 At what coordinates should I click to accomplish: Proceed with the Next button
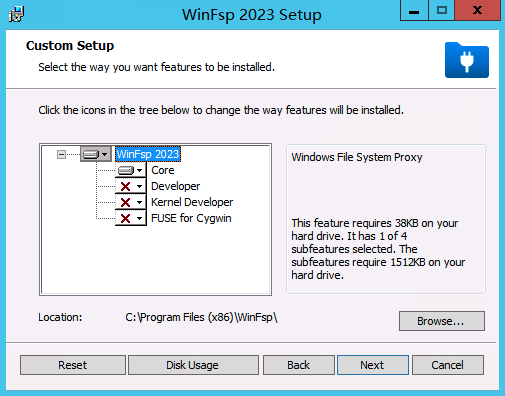coord(373,365)
